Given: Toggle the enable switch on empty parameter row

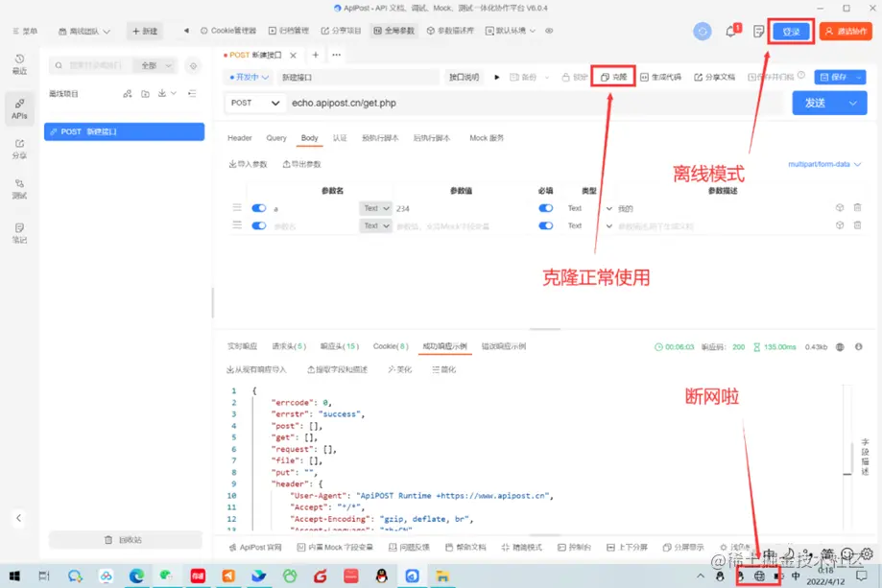Looking at the screenshot, I should click(259, 225).
